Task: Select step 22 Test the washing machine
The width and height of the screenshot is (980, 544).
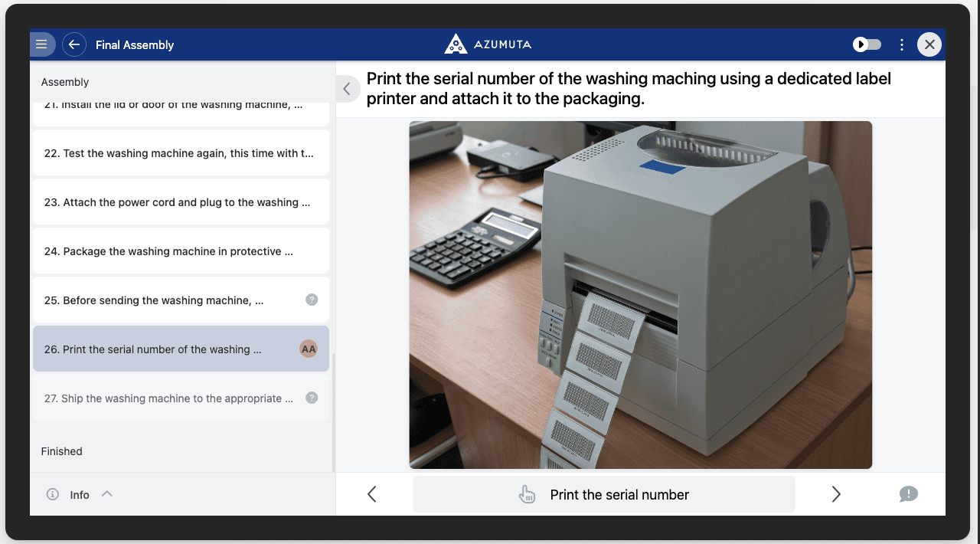Action: (x=179, y=153)
